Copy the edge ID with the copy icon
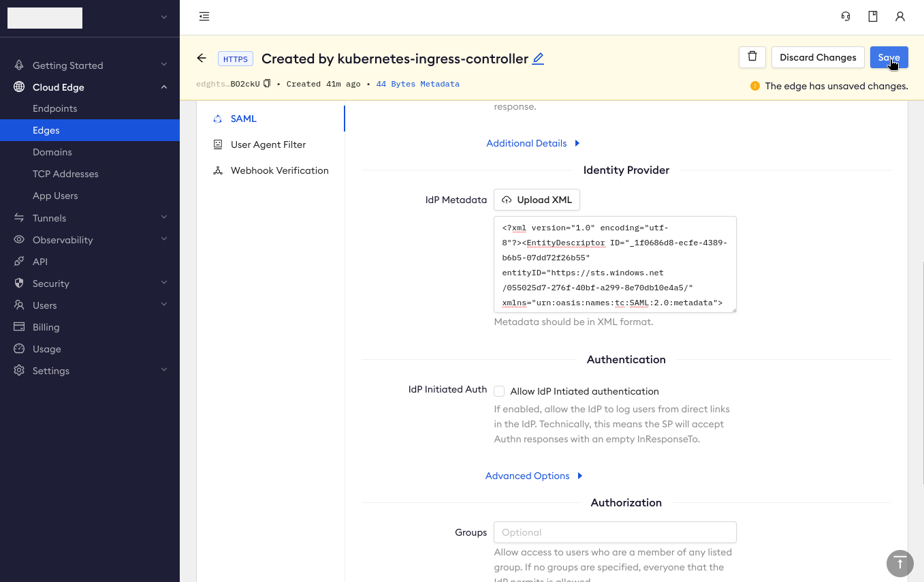This screenshot has height=582, width=924. point(266,82)
